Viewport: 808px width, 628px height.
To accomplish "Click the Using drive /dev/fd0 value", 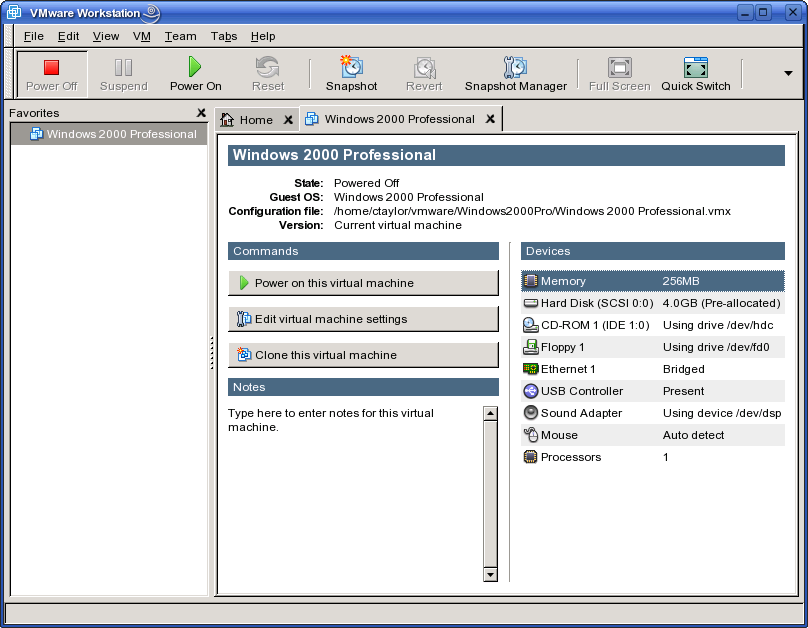I will point(716,347).
